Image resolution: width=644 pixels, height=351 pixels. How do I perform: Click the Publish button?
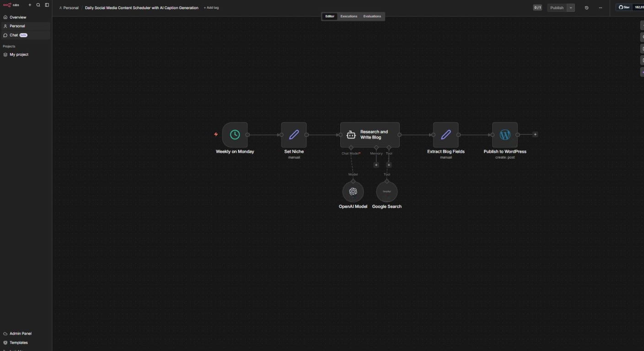point(557,8)
